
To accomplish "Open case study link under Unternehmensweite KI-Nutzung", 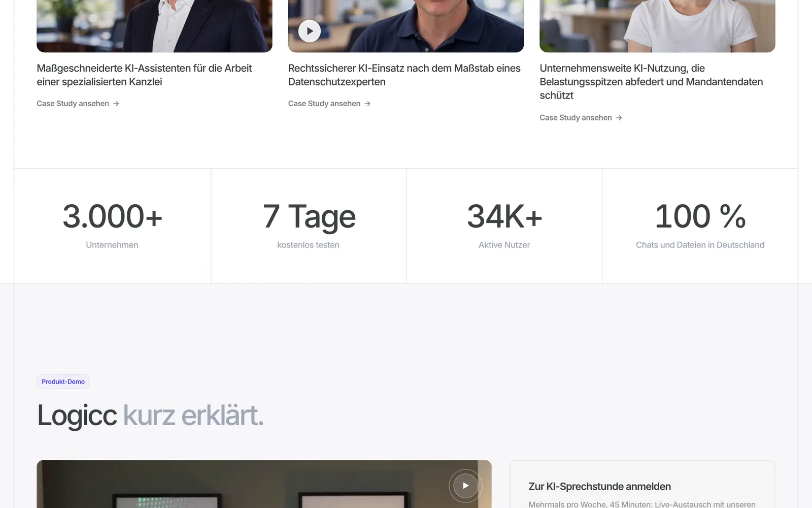I will pos(581,117).
